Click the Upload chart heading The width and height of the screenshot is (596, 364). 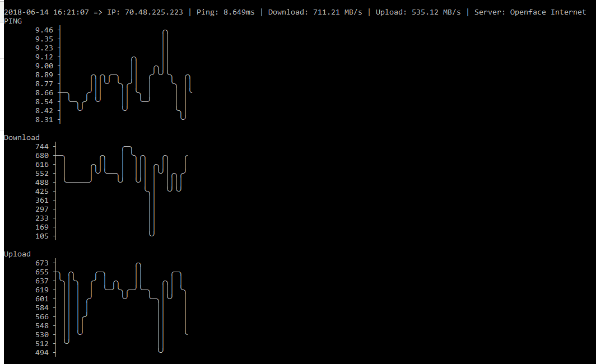17,254
